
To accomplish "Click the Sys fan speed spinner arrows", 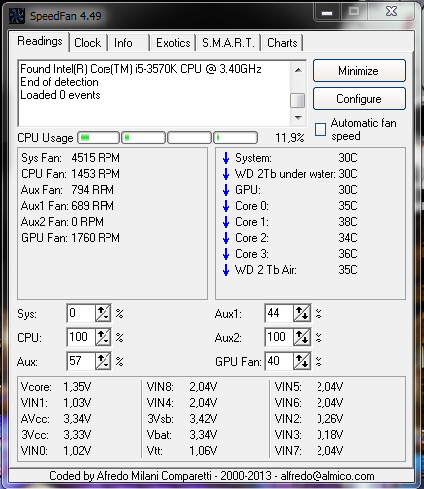I will pyautogui.click(x=103, y=313).
